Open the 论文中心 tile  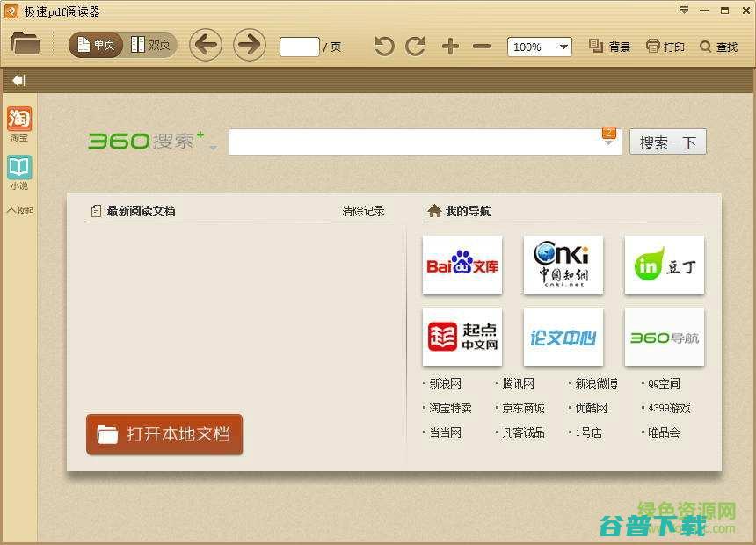pyautogui.click(x=563, y=337)
